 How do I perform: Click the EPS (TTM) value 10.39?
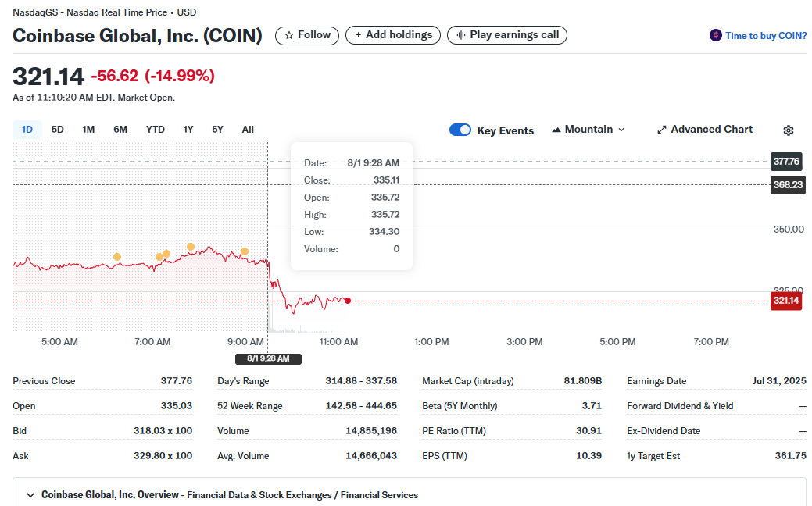[x=588, y=456]
